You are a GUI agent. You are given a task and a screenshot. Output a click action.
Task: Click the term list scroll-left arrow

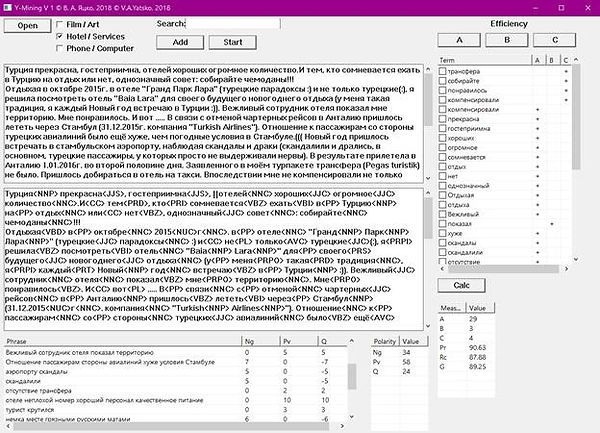click(x=442, y=269)
